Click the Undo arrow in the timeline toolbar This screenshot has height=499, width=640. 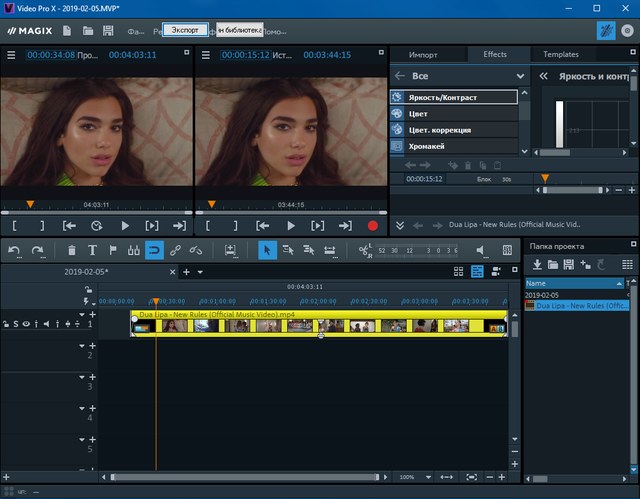(x=14, y=250)
